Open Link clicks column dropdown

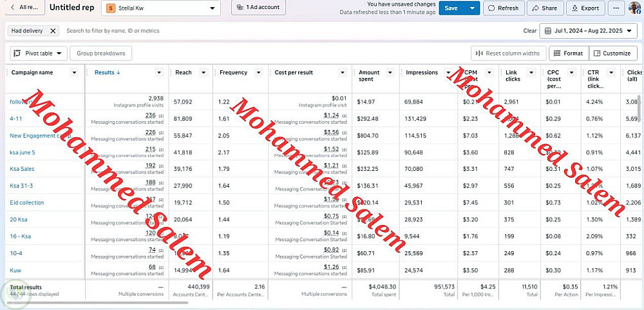click(x=531, y=73)
